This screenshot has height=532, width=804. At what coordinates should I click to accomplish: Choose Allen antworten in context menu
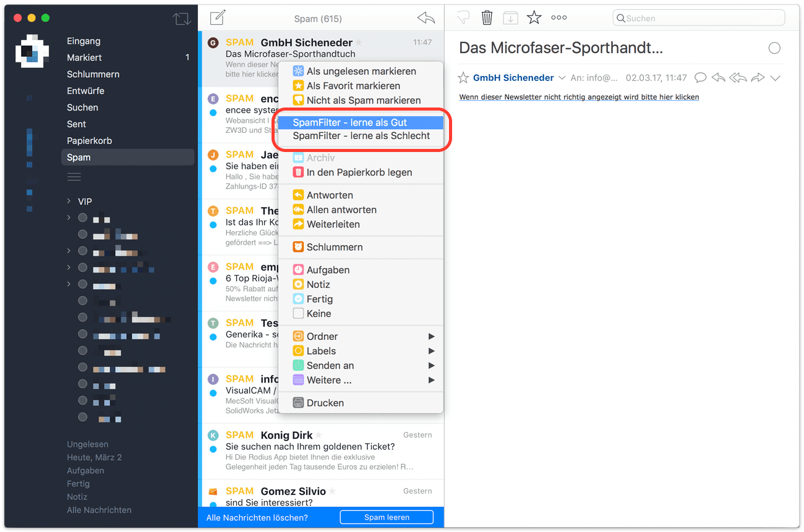tap(361, 210)
